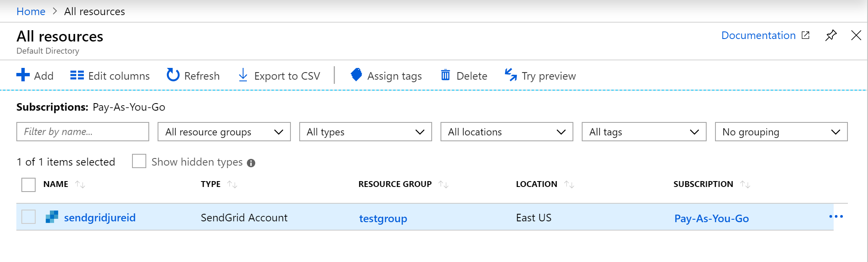The width and height of the screenshot is (868, 262).
Task: Click the TYPE column header
Action: [211, 184]
